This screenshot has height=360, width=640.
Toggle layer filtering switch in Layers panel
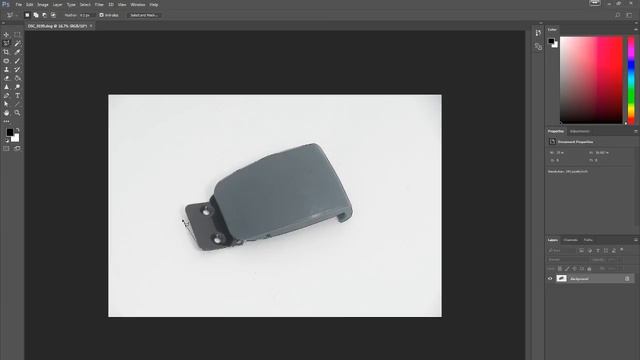[622, 249]
